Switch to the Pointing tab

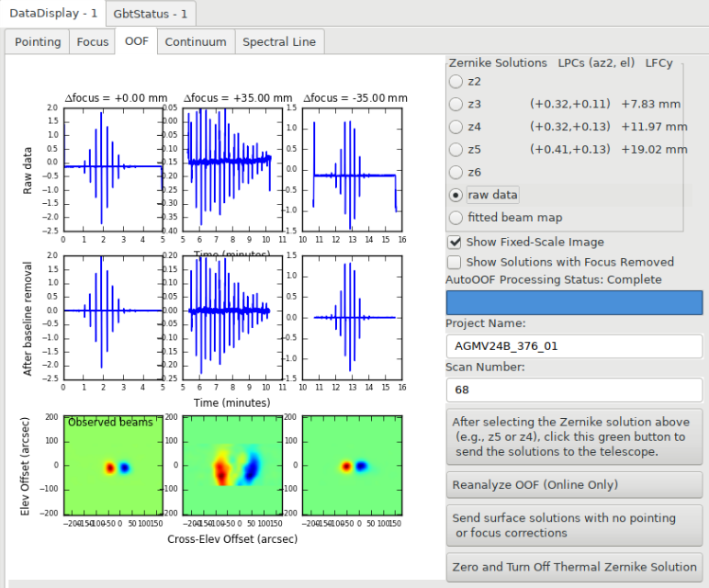[38, 42]
